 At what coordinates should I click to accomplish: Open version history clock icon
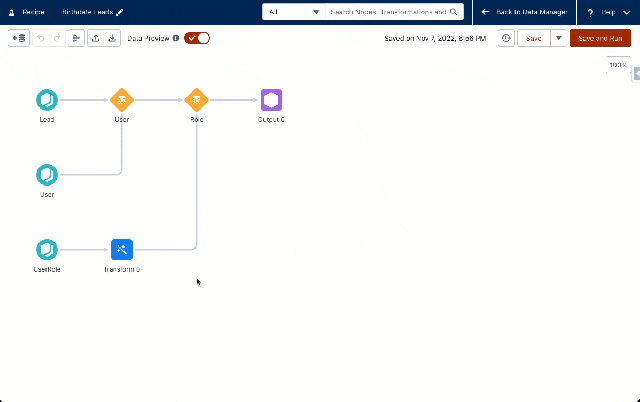coord(506,38)
